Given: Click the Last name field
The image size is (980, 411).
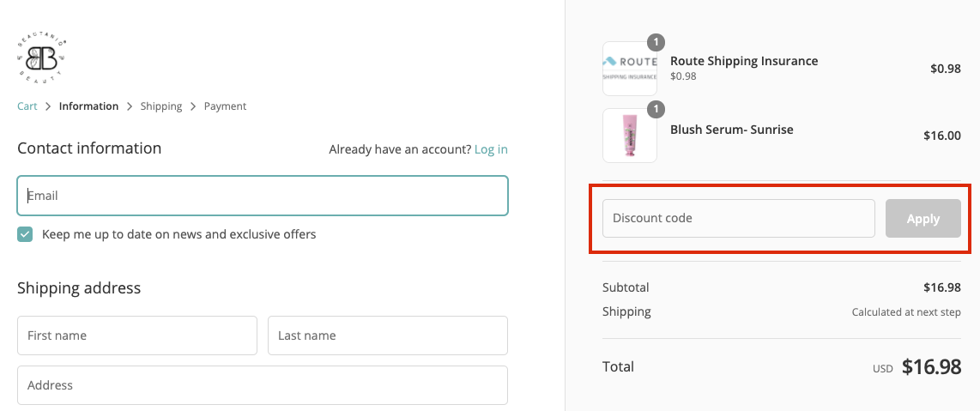Looking at the screenshot, I should click(x=387, y=335).
